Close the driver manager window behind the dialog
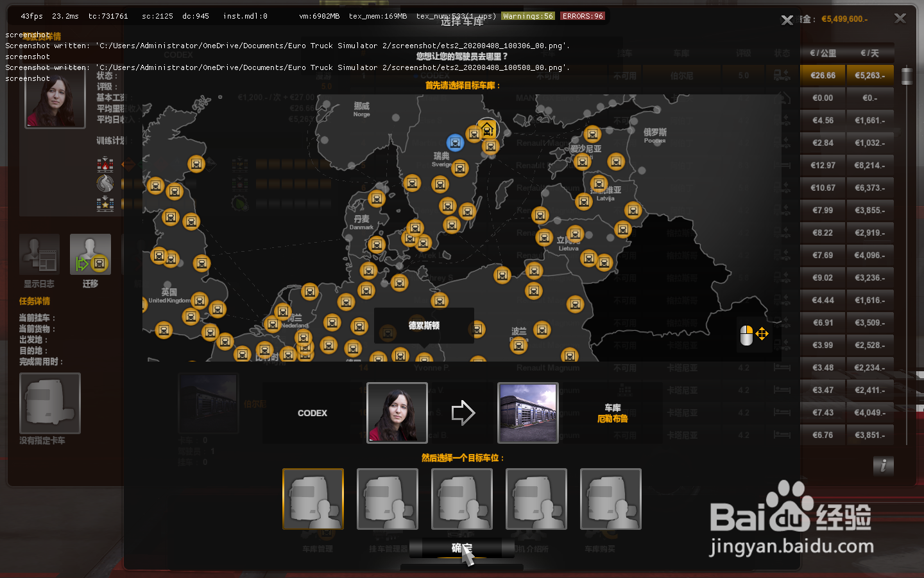This screenshot has width=924, height=578. [900, 18]
